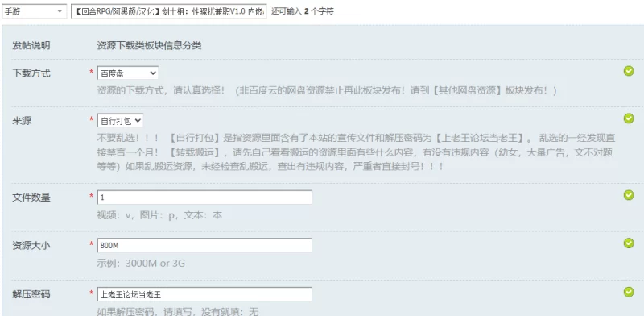Open the 来源 自行打包 dropdown
The width and height of the screenshot is (644, 316).
[120, 121]
